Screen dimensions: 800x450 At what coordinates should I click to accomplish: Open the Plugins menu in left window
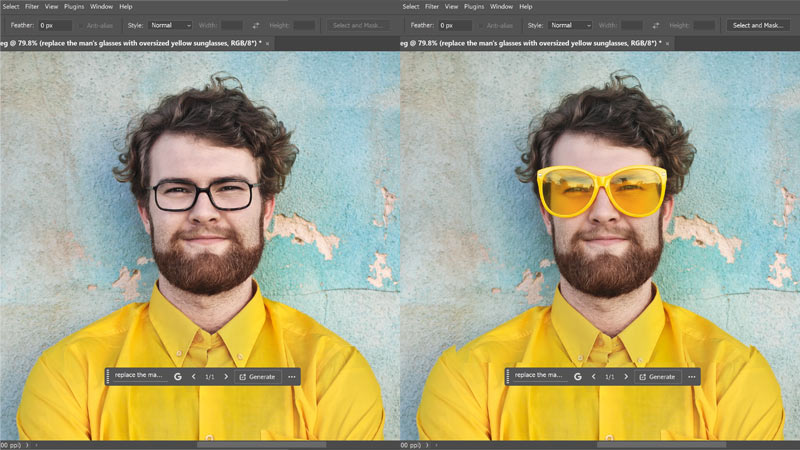(74, 7)
